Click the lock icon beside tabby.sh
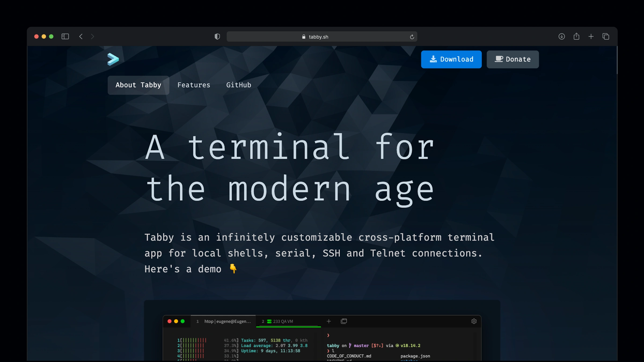 (x=304, y=37)
